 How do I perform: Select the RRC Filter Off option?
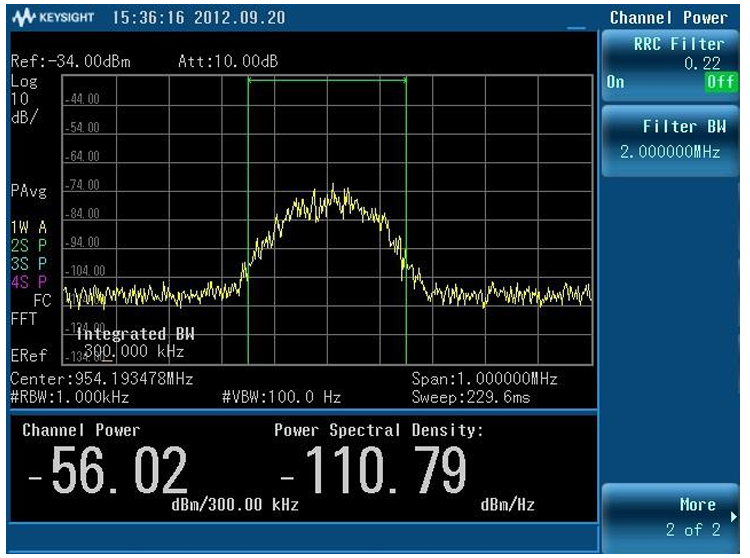[x=721, y=82]
